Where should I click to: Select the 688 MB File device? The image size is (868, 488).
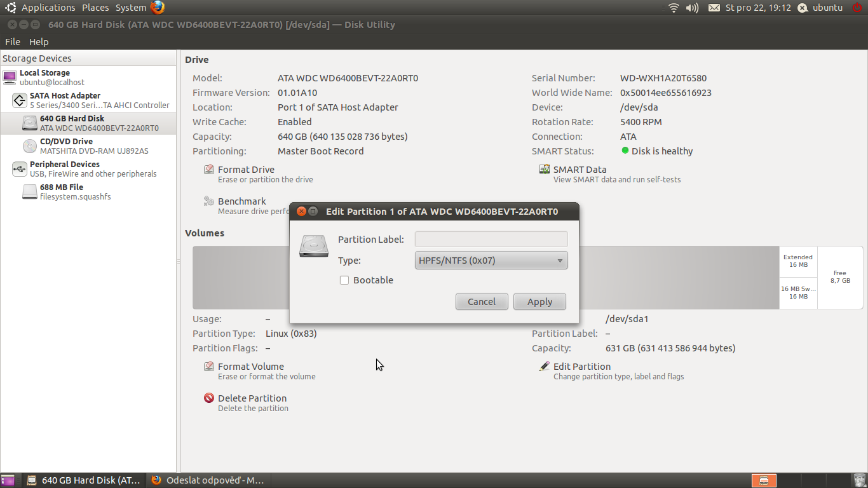[x=62, y=192]
